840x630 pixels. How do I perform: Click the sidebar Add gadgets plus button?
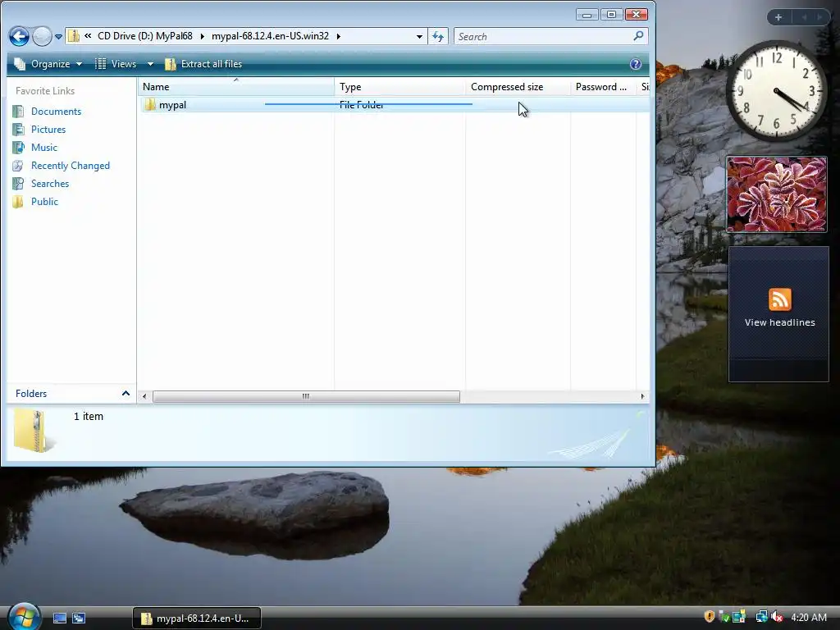click(x=778, y=17)
